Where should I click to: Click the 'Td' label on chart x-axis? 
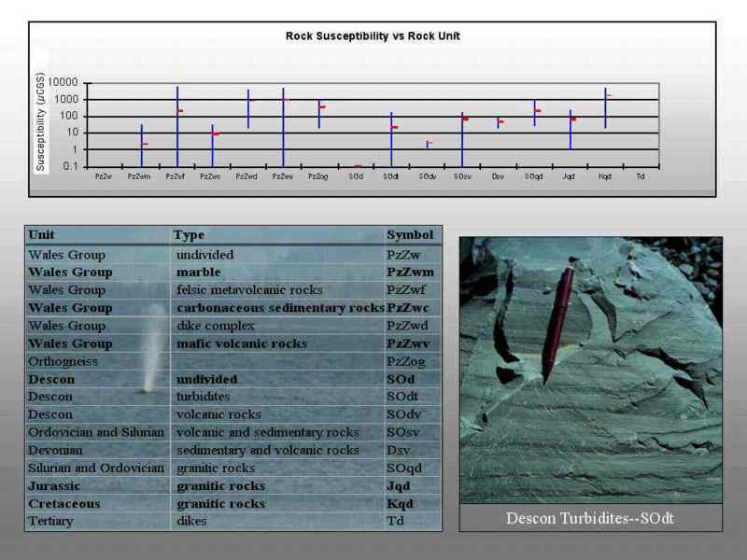[640, 175]
